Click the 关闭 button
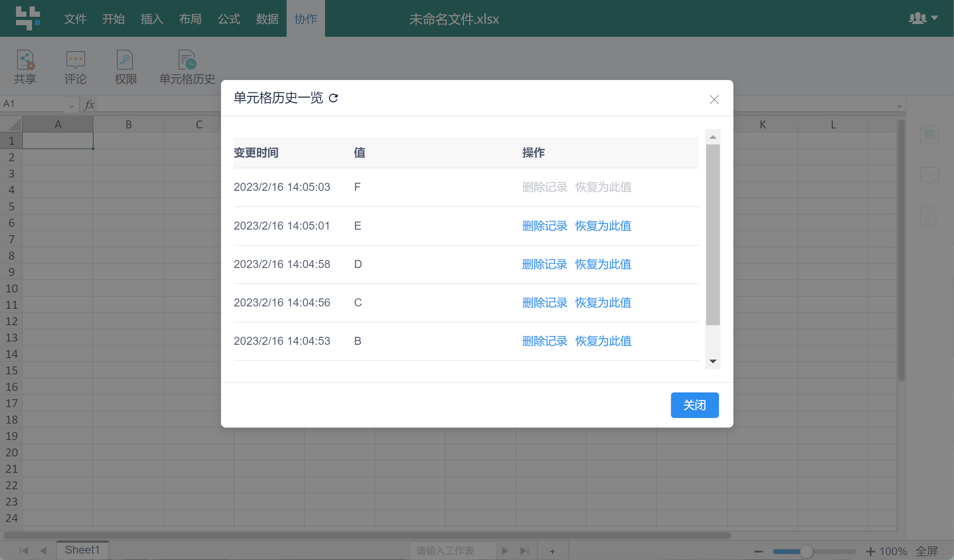The height and width of the screenshot is (560, 954). [x=695, y=405]
